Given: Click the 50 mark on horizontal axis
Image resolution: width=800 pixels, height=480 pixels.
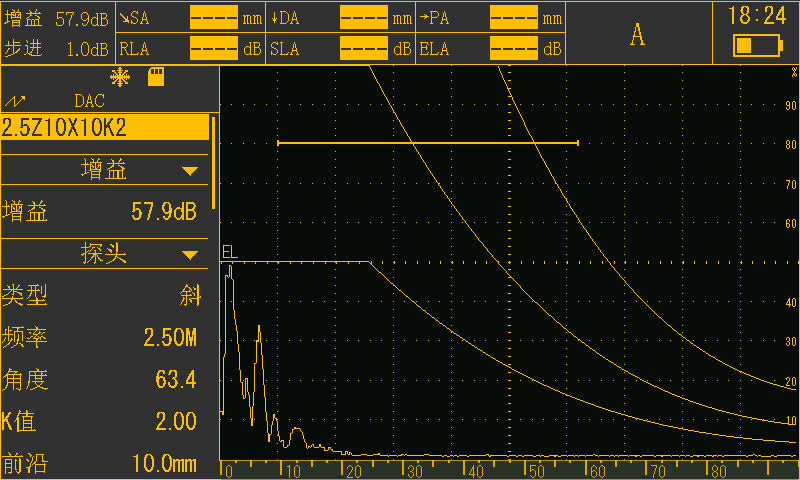Looking at the screenshot, I should tap(536, 471).
